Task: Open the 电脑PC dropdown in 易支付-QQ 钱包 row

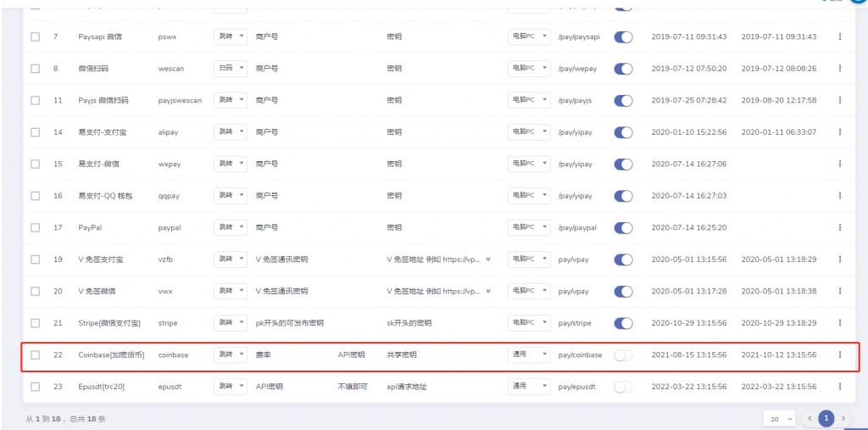Action: pos(529,196)
